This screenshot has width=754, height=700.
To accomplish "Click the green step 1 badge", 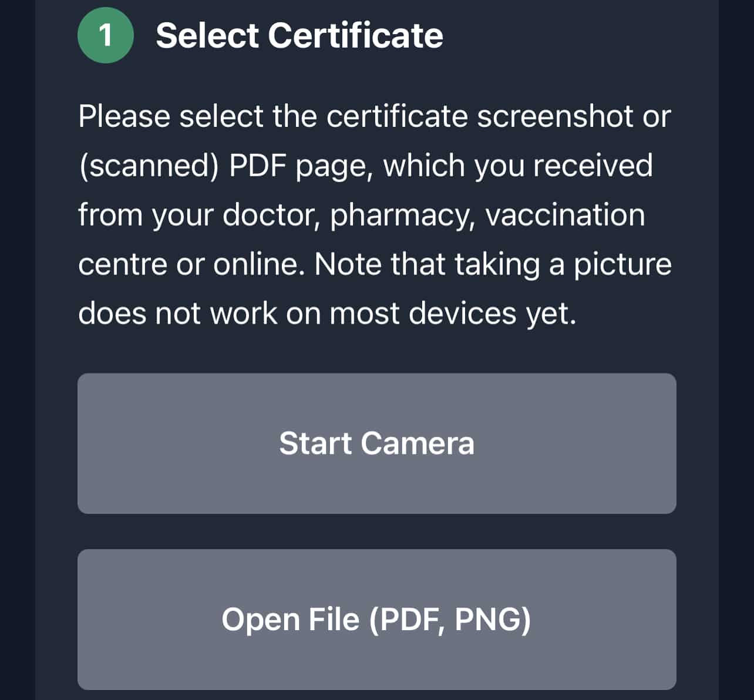I will click(x=106, y=35).
